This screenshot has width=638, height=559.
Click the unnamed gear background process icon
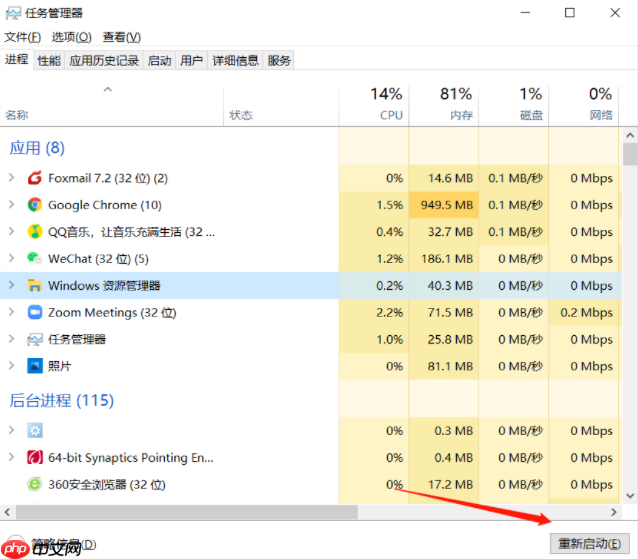pyautogui.click(x=35, y=430)
